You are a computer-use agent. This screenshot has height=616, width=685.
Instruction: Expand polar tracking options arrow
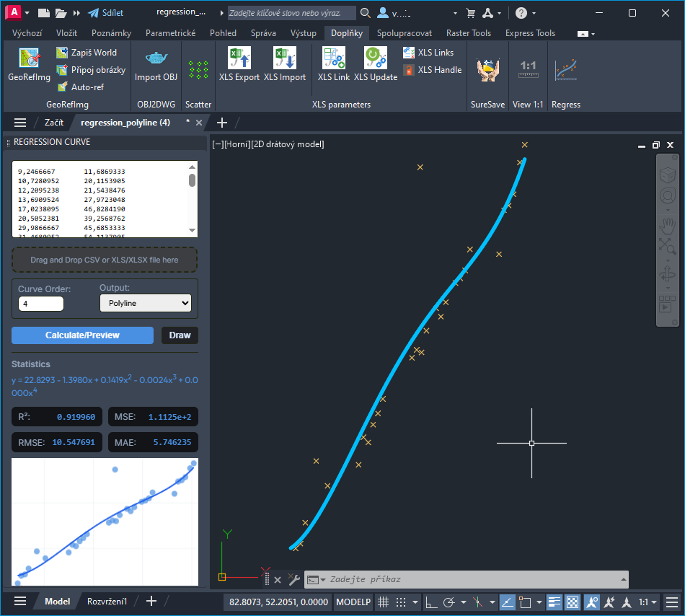(462, 602)
